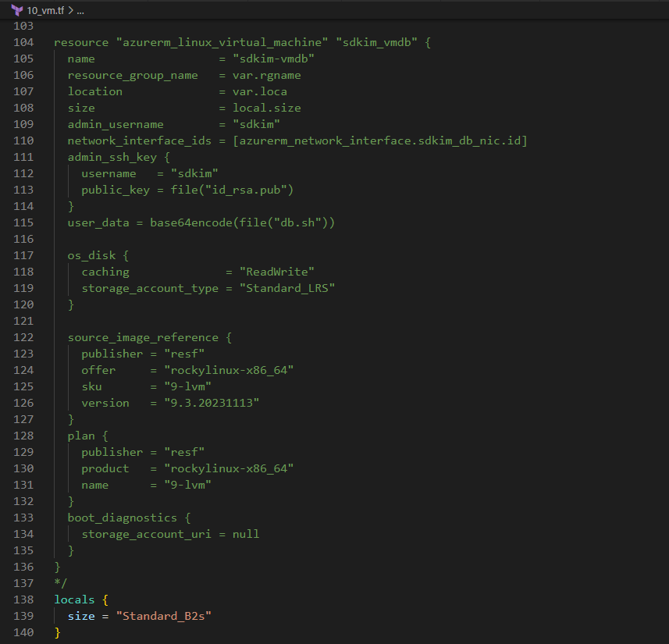Click the product attribute on line 130
This screenshot has width=669, height=644.
(x=105, y=468)
